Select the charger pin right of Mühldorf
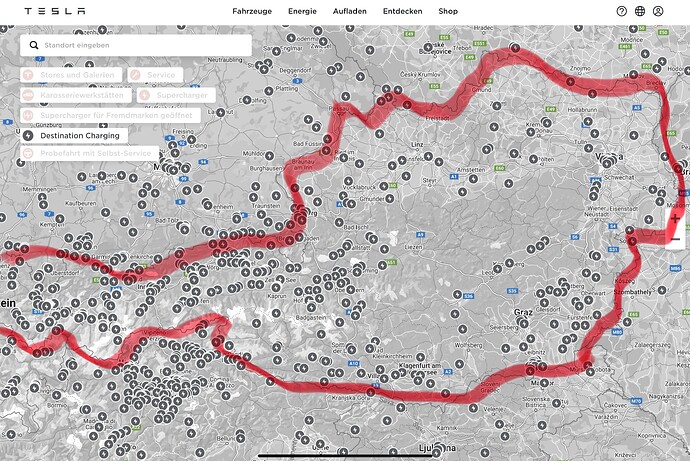690x461 pixels. click(269, 155)
